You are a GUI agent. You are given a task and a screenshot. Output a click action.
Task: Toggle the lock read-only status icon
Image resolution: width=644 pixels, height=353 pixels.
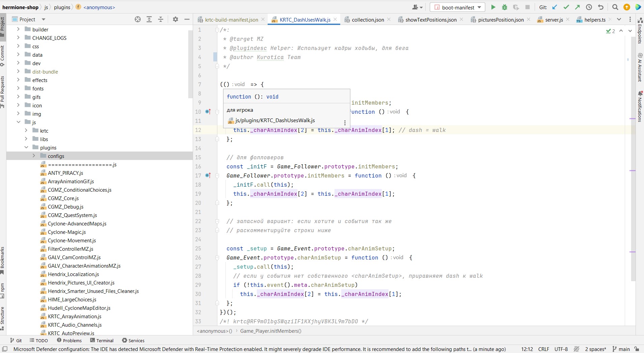point(637,349)
